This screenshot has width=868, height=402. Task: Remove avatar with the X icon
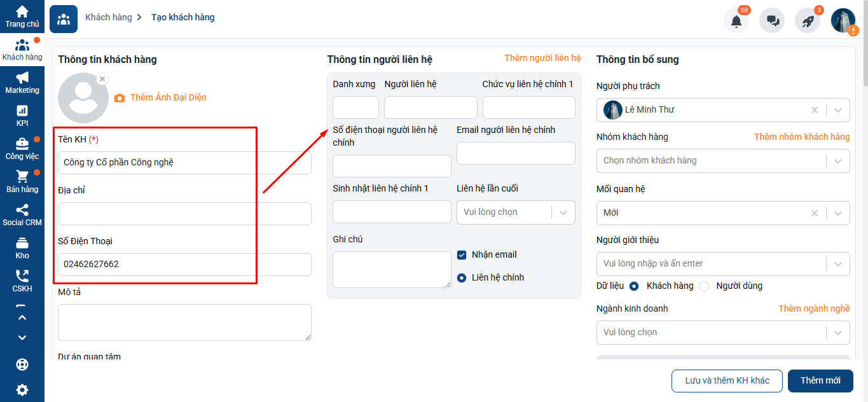102,79
